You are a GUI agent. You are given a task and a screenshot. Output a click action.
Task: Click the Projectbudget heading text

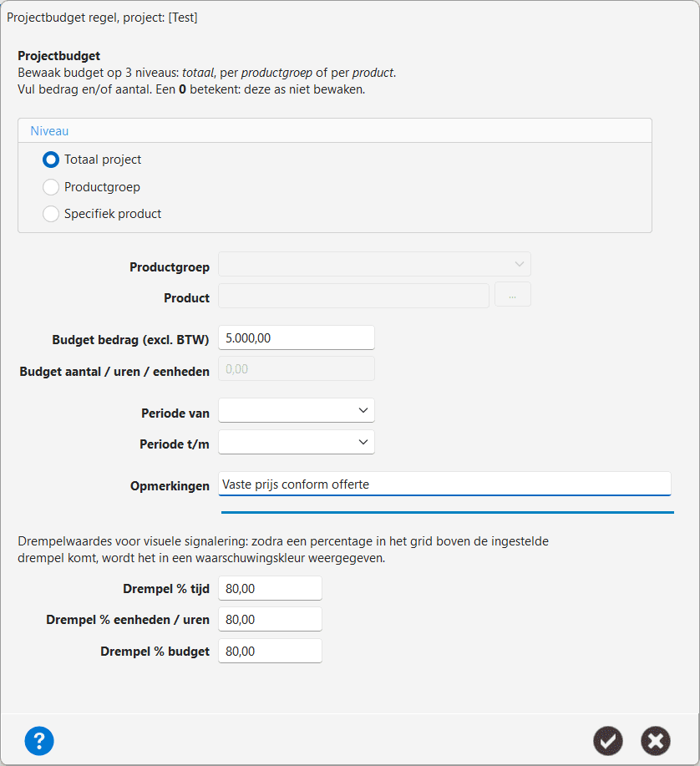58,56
